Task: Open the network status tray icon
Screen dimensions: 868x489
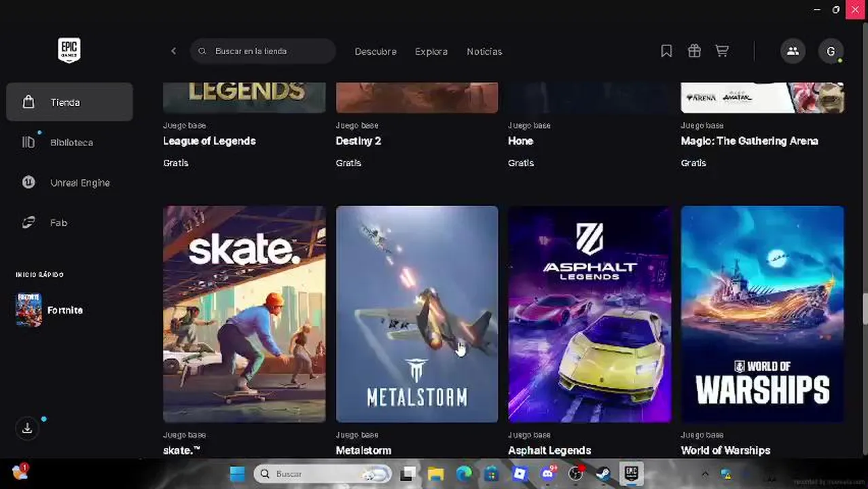Action: tap(725, 474)
